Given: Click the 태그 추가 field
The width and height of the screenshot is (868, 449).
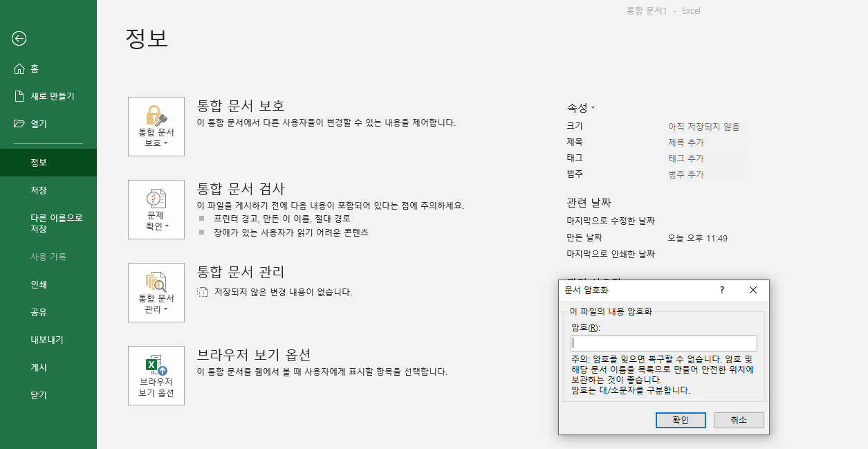Looking at the screenshot, I should coord(707,158).
